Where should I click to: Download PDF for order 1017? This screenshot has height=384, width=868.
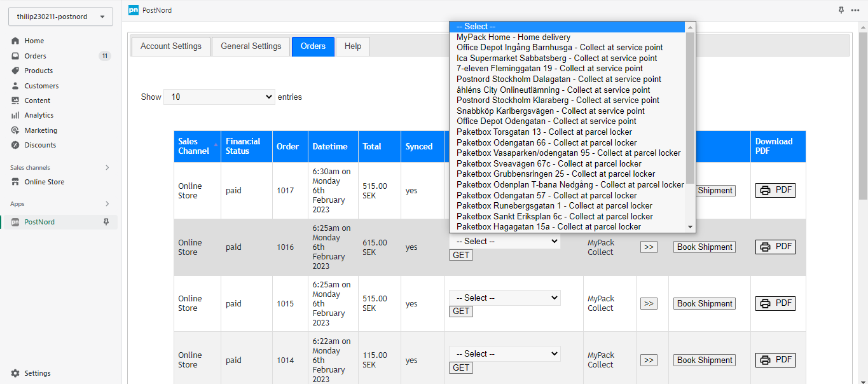pyautogui.click(x=775, y=190)
